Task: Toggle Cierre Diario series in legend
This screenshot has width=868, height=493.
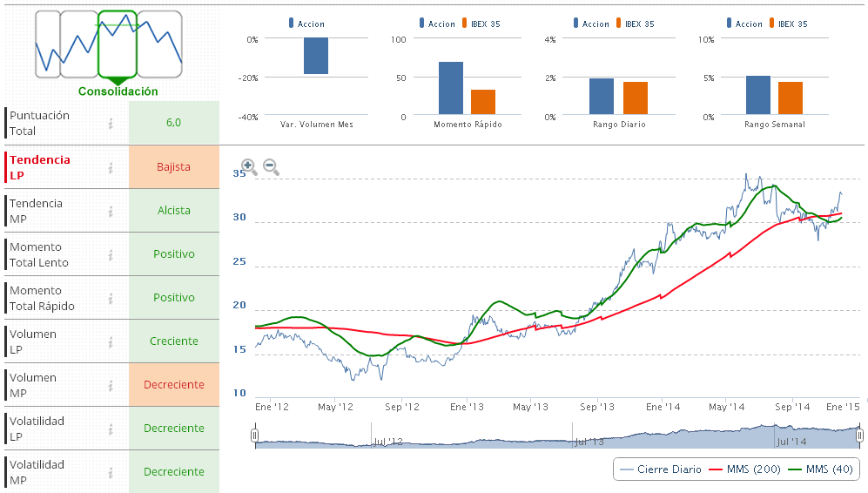Action: (660, 469)
